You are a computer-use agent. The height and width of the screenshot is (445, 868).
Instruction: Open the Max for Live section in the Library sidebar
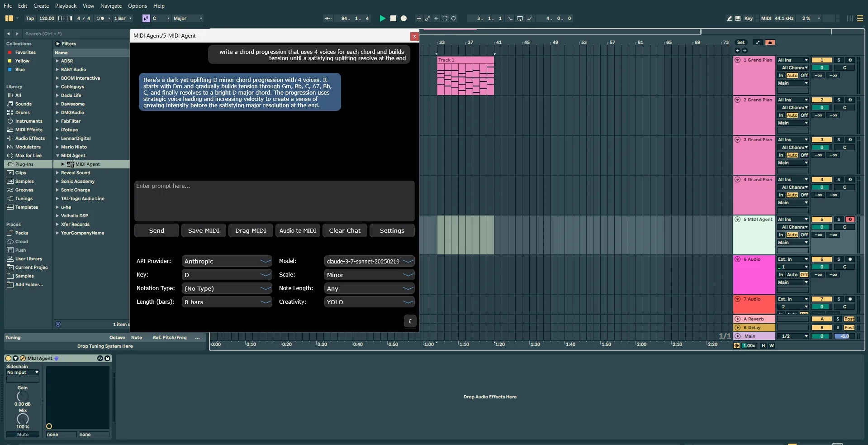29,155
